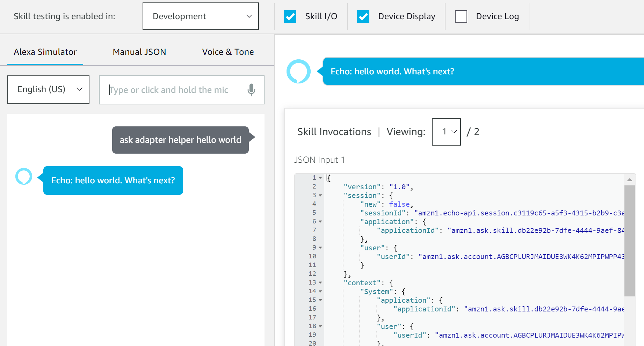The height and width of the screenshot is (346, 644).
Task: Click the Alexa ring icon in left chat
Action: pyautogui.click(x=24, y=176)
